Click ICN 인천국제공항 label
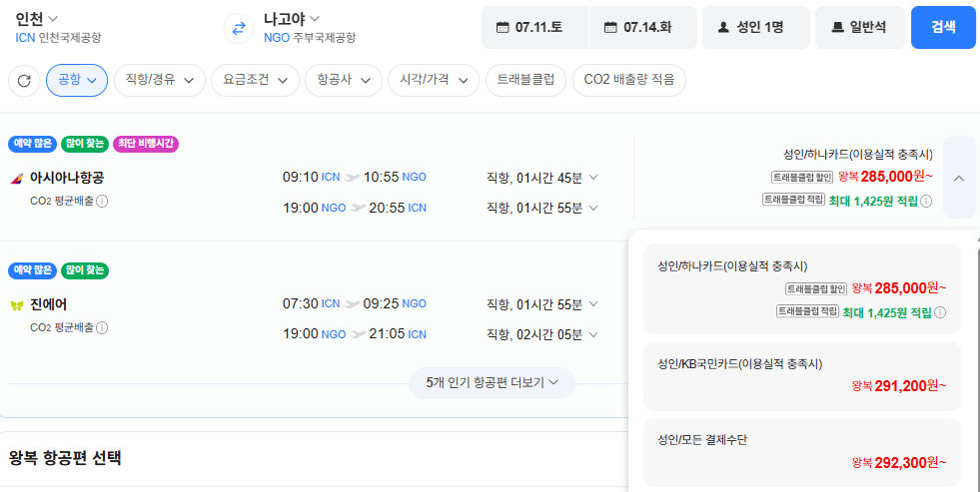This screenshot has height=492, width=980. pos(58,38)
